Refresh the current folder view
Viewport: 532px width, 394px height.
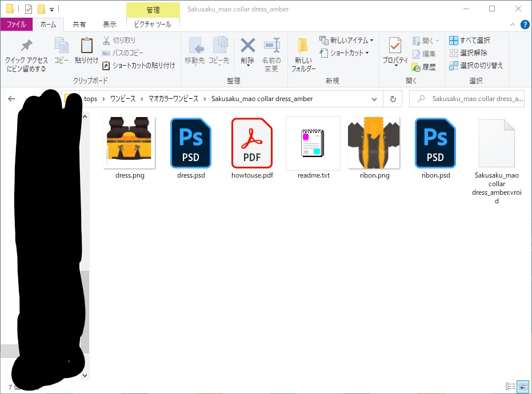pos(393,99)
